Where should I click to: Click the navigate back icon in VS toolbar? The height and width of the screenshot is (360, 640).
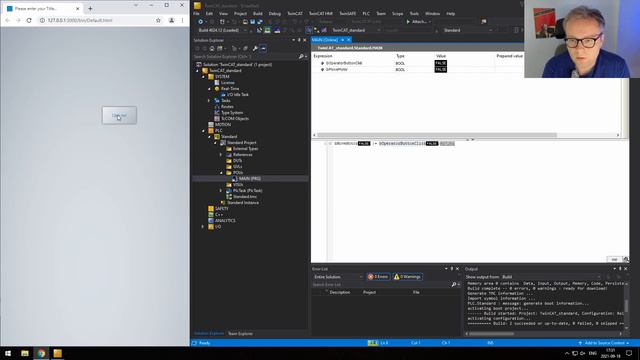[x=200, y=22]
